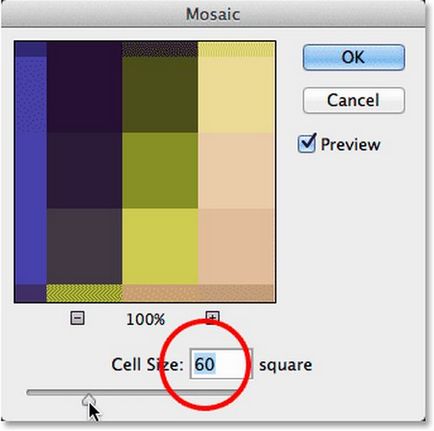
Task: Toggle the Preview checkbox
Action: point(306,143)
